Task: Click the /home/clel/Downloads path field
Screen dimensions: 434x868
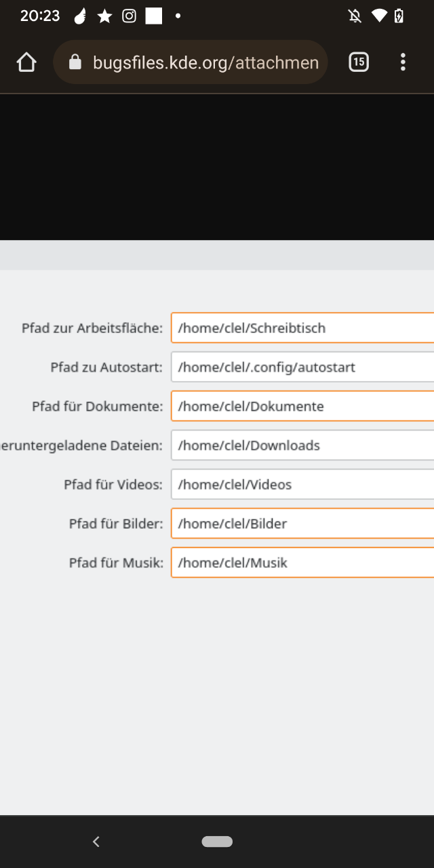Action: [x=302, y=446]
